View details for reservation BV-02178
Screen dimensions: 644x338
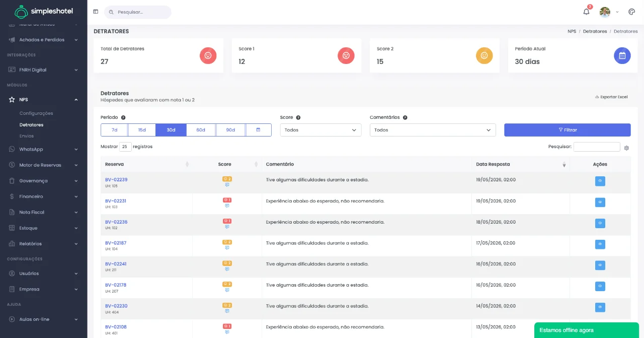[x=600, y=286]
